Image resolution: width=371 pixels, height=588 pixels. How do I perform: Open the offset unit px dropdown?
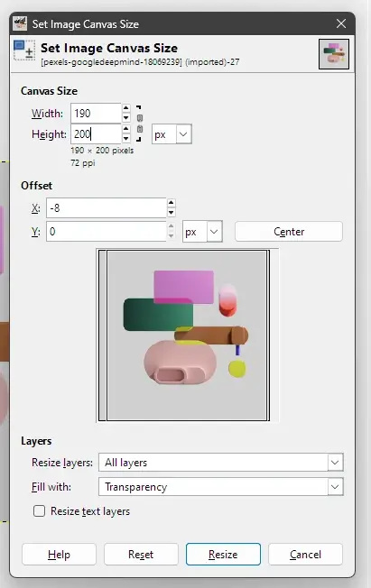202,232
